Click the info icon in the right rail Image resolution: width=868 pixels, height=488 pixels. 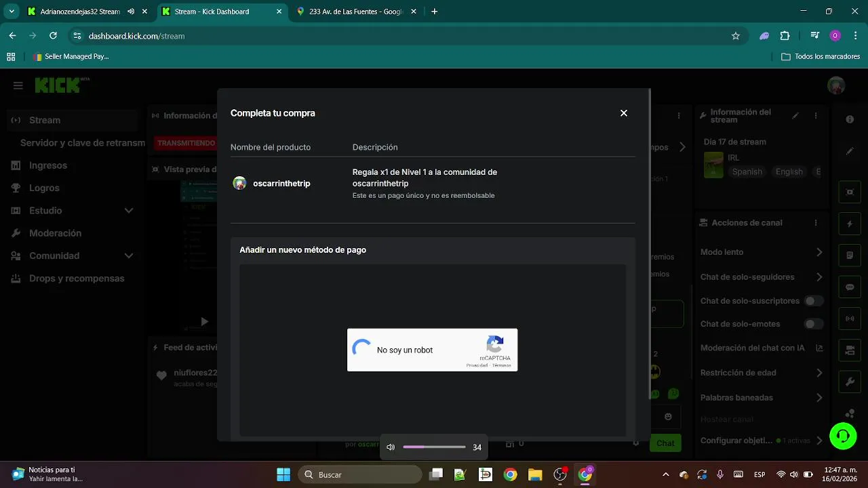850,119
